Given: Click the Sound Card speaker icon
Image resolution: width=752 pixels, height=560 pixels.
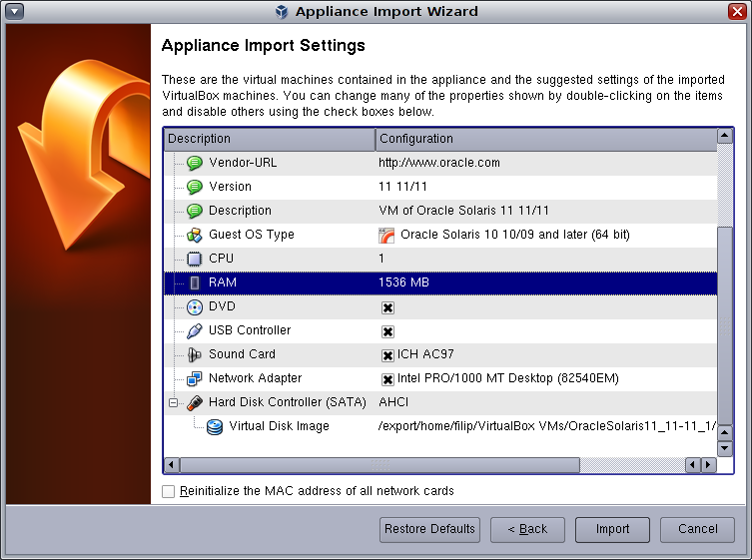Looking at the screenshot, I should click(x=194, y=354).
